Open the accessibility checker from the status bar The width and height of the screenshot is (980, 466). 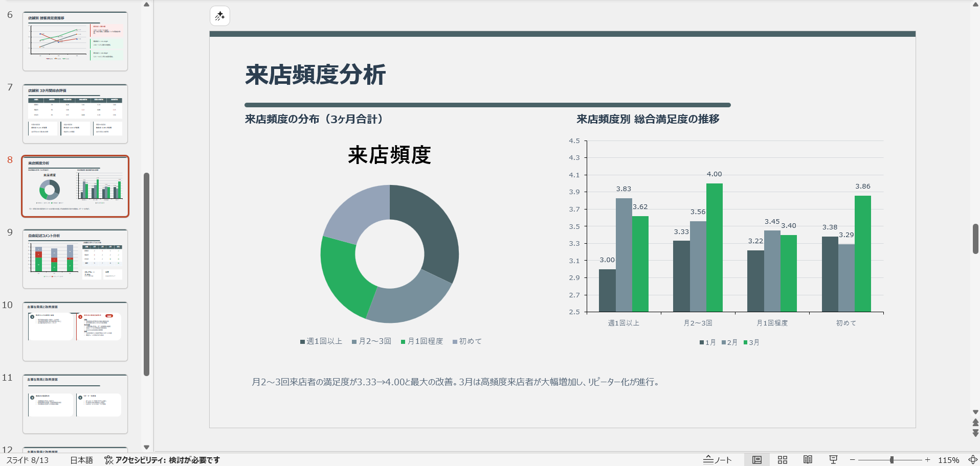pos(162,460)
